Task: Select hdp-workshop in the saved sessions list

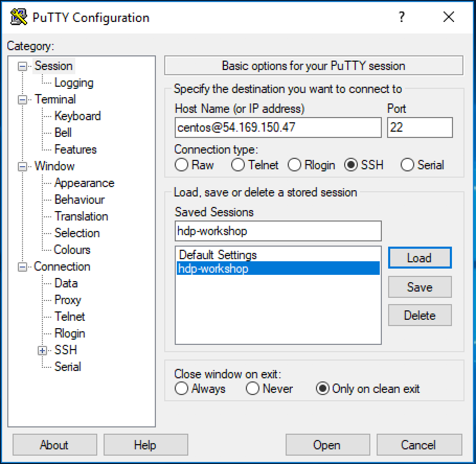Action: tap(278, 269)
